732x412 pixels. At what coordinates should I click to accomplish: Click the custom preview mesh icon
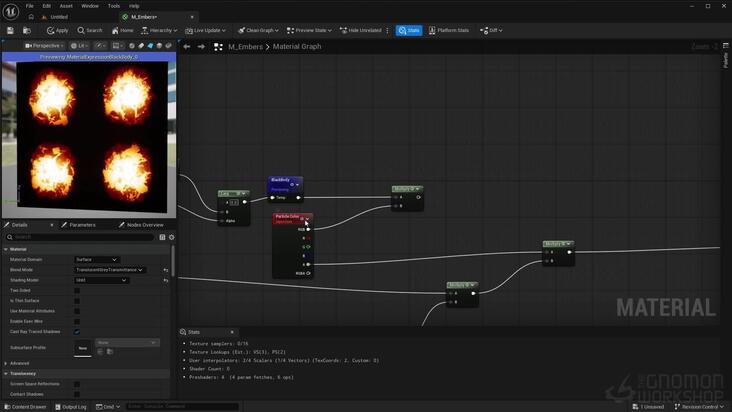point(169,46)
